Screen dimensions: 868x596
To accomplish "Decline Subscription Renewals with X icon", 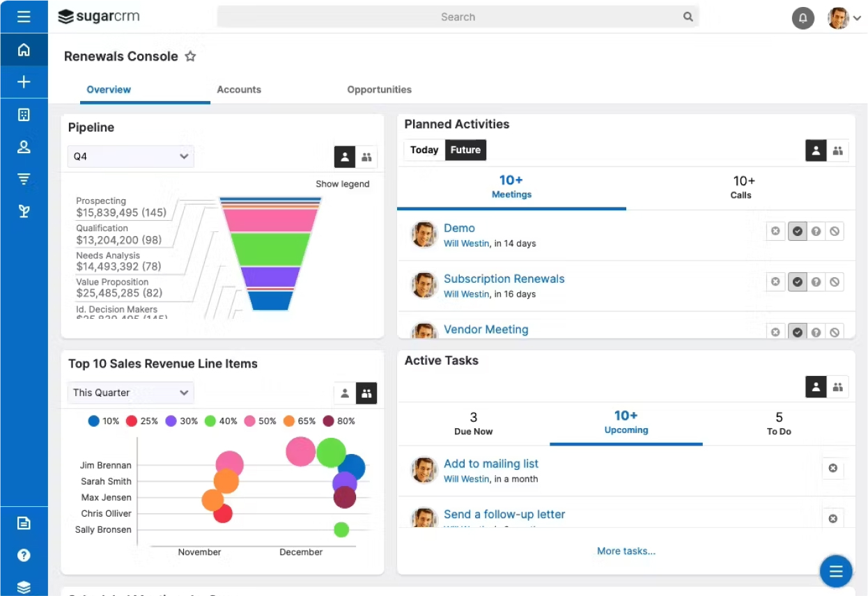I will pos(775,282).
